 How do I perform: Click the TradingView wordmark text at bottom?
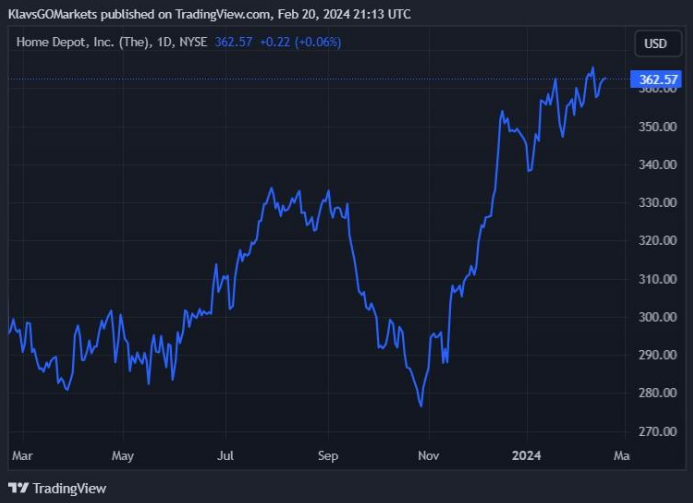point(69,488)
